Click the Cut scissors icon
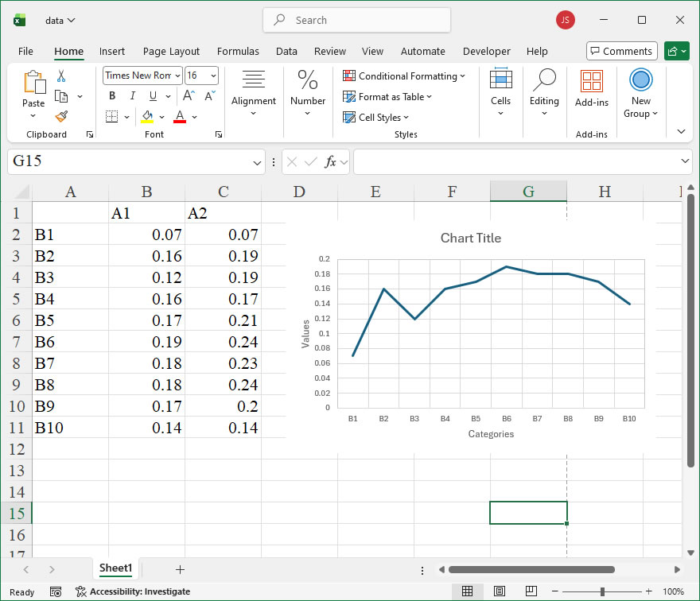 coord(61,76)
